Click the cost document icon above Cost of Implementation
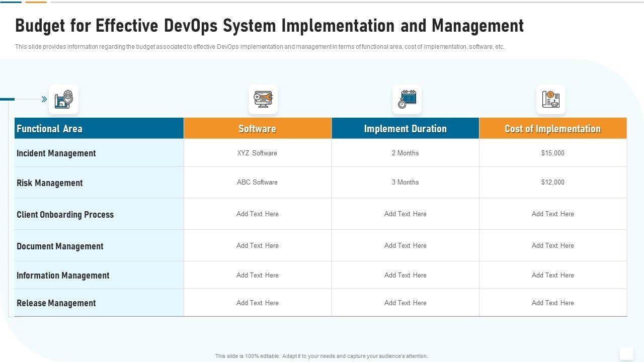The height and width of the screenshot is (362, 644). click(551, 100)
